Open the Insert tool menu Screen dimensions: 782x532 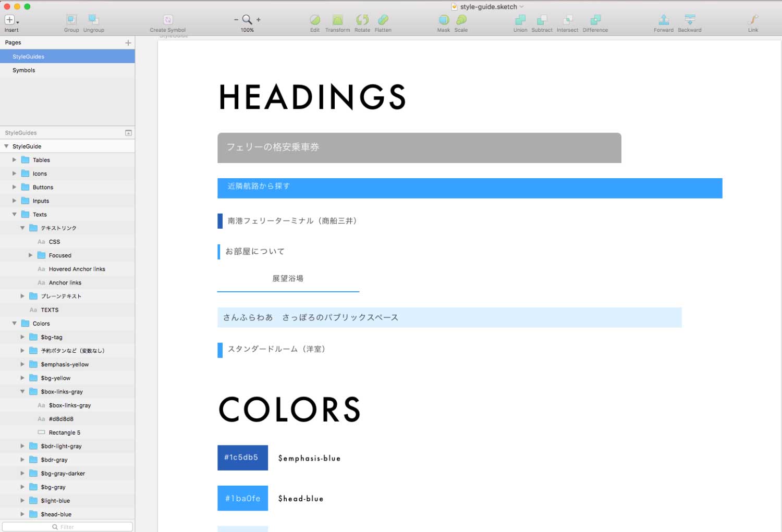coord(11,20)
